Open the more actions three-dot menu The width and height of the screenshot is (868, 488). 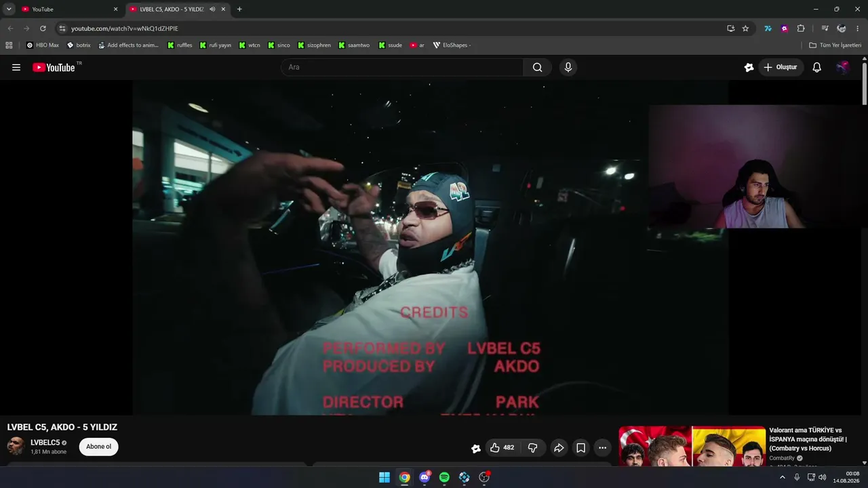[602, 448]
